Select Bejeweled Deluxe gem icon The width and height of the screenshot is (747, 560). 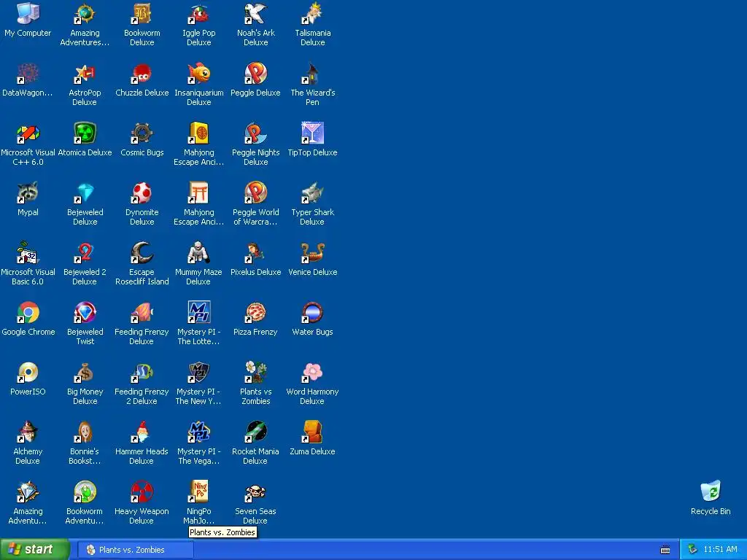(85, 193)
